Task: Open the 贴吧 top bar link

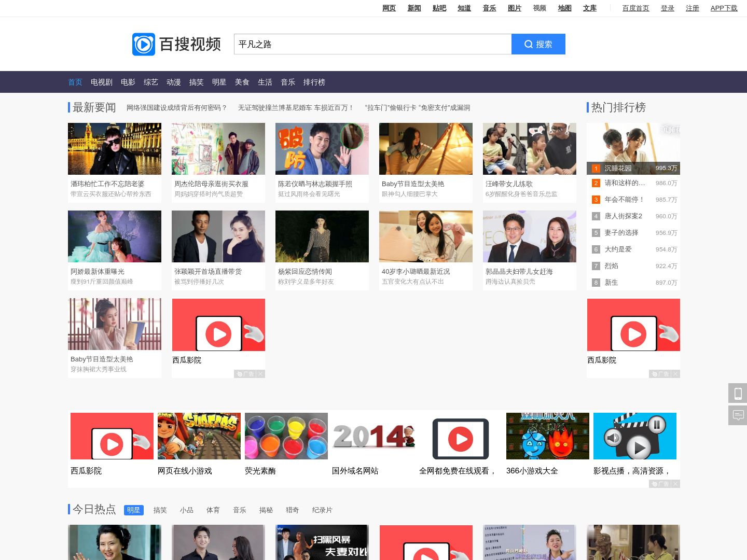Action: (x=439, y=8)
